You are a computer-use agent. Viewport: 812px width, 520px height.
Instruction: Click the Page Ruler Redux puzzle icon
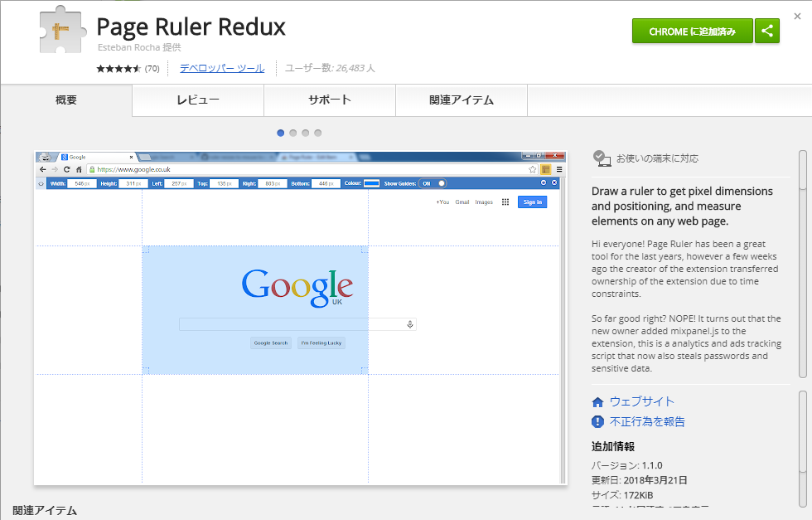[x=64, y=29]
